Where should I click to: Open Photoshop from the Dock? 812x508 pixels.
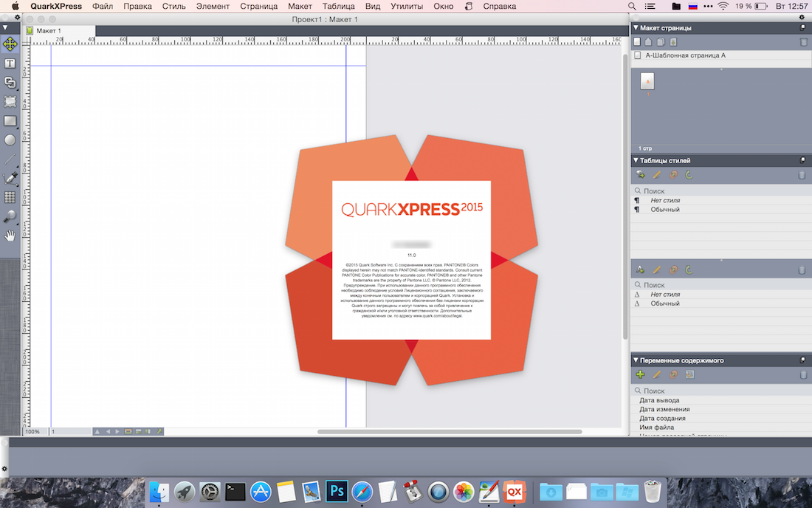click(337, 491)
